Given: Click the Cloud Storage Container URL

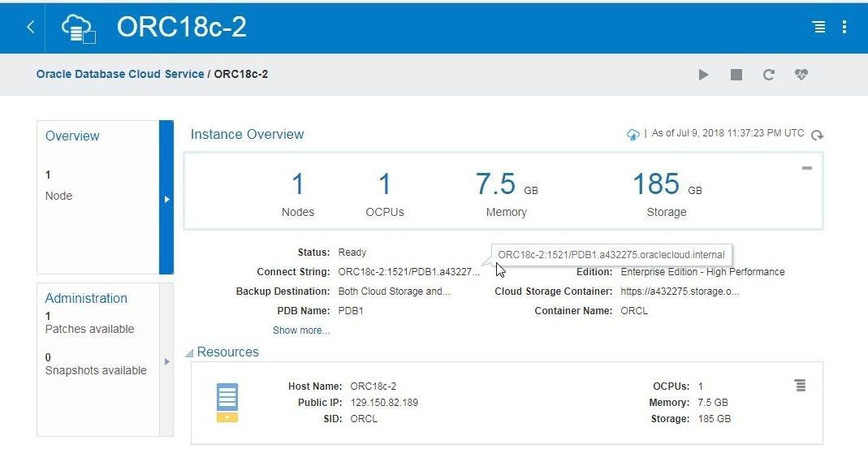Looking at the screenshot, I should click(x=680, y=291).
